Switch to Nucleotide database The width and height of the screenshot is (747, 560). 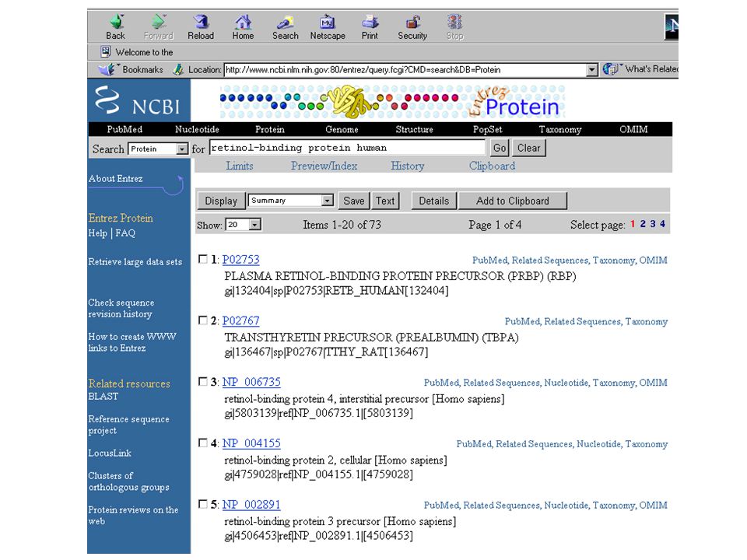(x=197, y=130)
